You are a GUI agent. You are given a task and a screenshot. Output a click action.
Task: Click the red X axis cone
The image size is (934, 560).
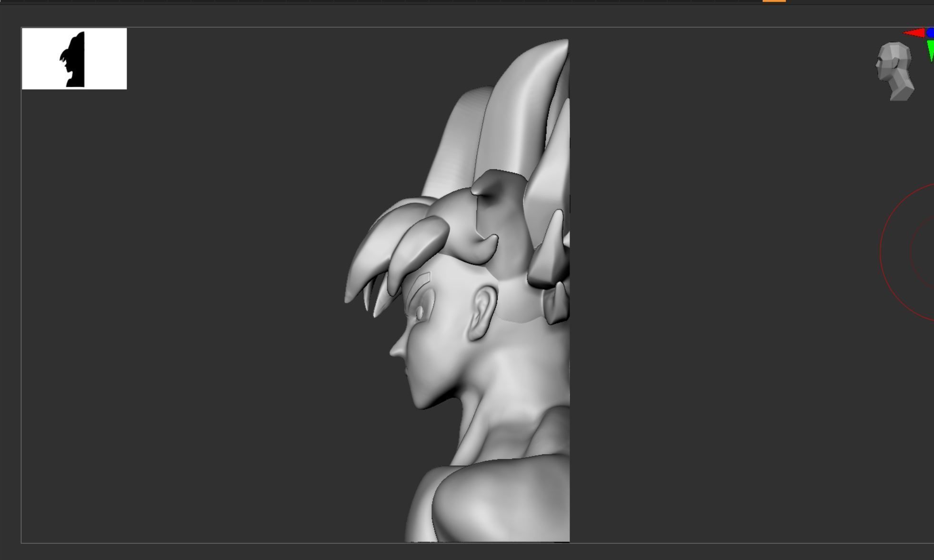tap(914, 33)
